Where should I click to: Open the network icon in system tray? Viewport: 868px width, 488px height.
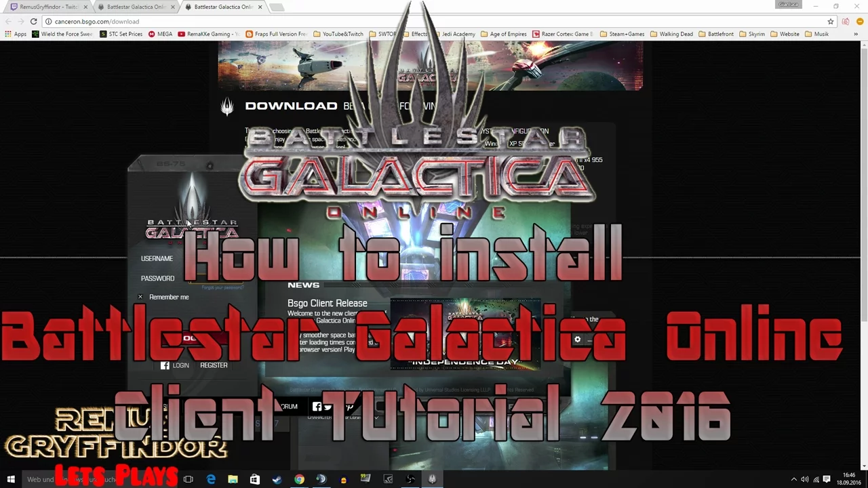coord(816,480)
